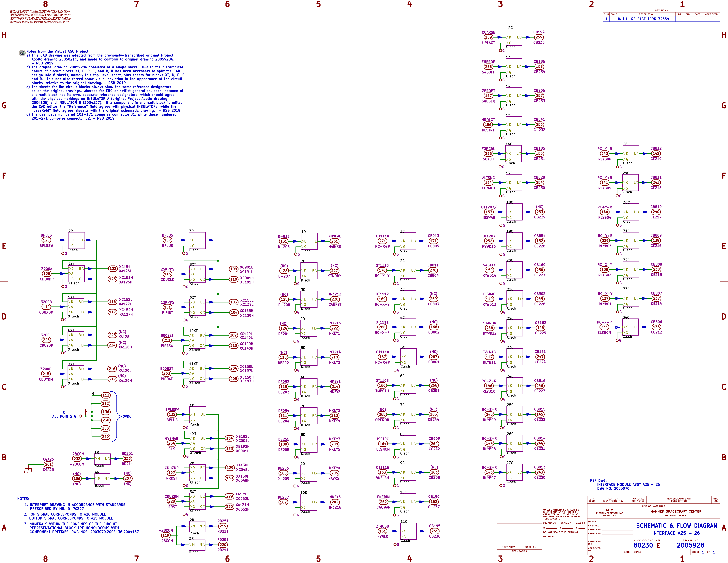Click circuit block 8XT
This screenshot has width=728, height=563.
pyautogui.click(x=197, y=274)
